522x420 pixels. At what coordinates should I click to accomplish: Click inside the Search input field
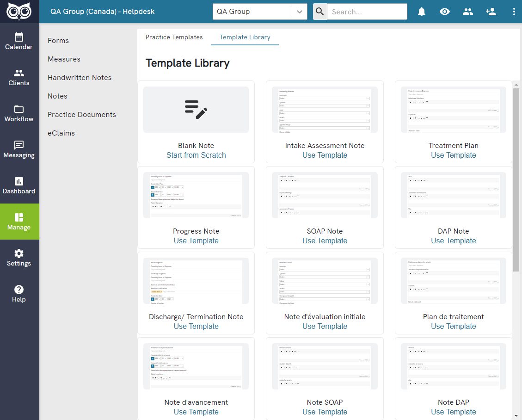point(366,12)
